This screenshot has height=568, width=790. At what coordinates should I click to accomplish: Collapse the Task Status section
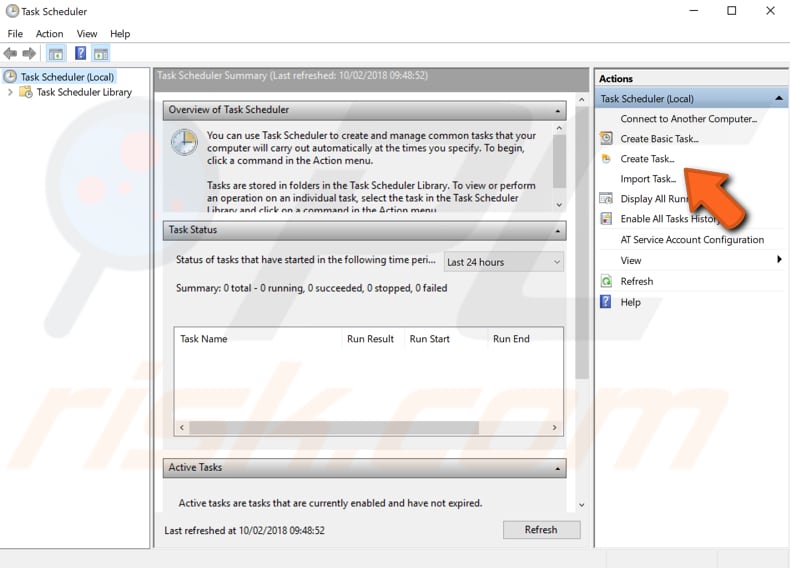pos(557,231)
